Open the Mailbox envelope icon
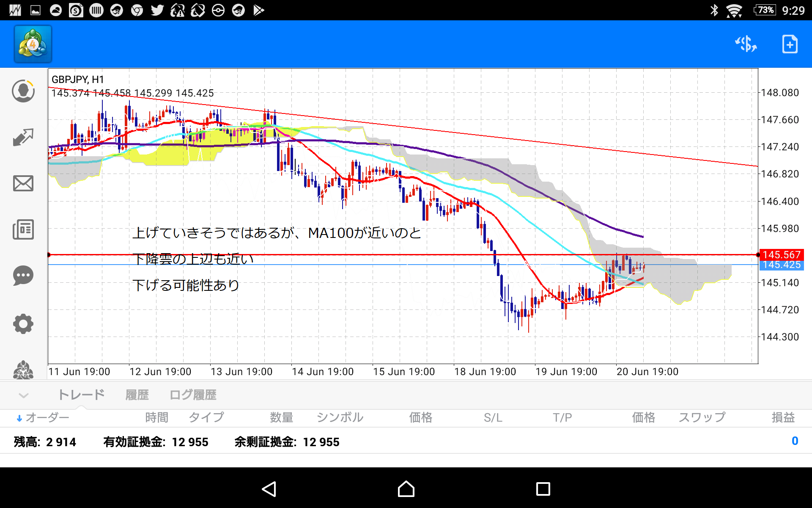 pos(23,183)
